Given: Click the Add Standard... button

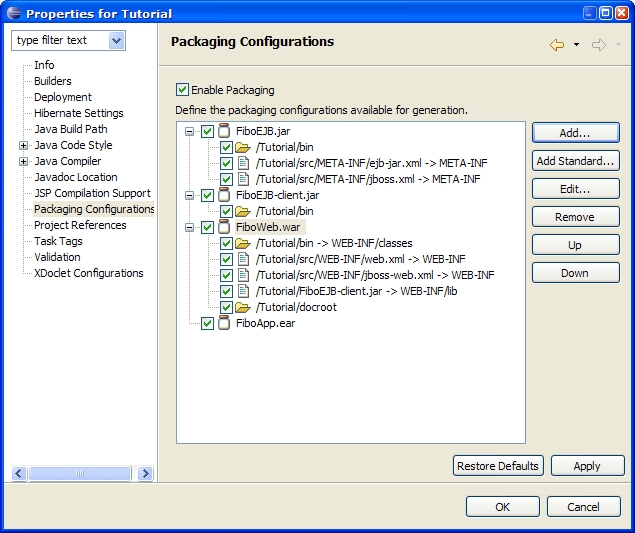Looking at the screenshot, I should [575, 161].
